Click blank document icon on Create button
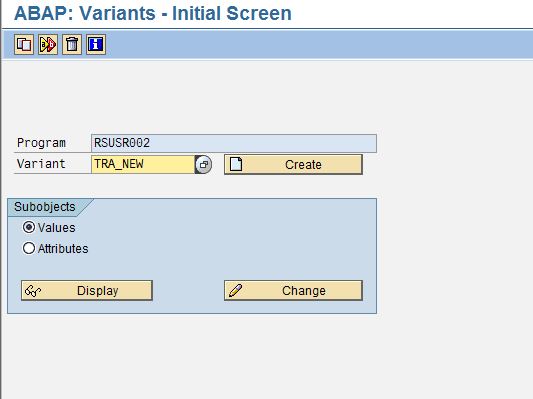The image size is (533, 399). (236, 164)
